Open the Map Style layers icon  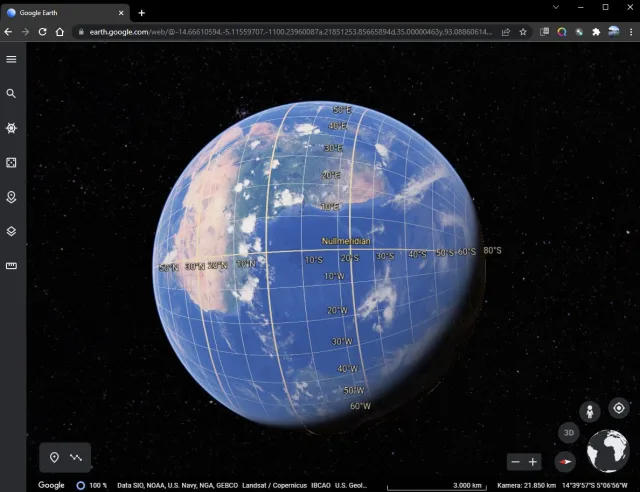click(x=12, y=231)
